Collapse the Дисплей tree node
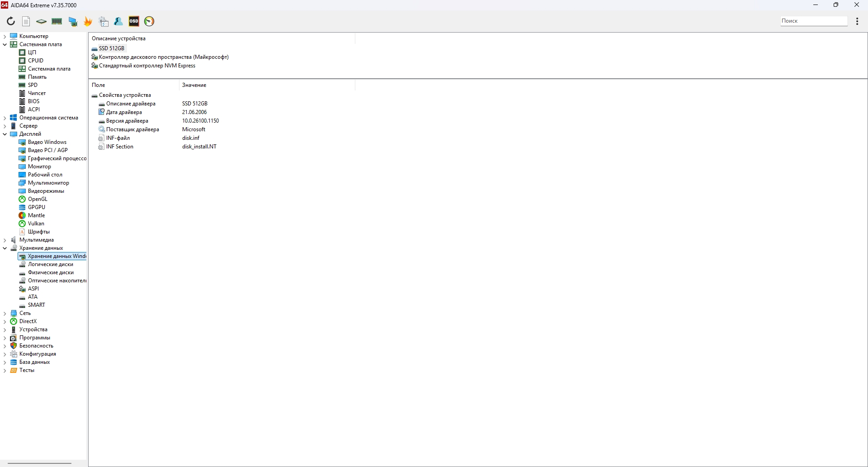Image resolution: width=868 pixels, height=467 pixels. pyautogui.click(x=5, y=134)
